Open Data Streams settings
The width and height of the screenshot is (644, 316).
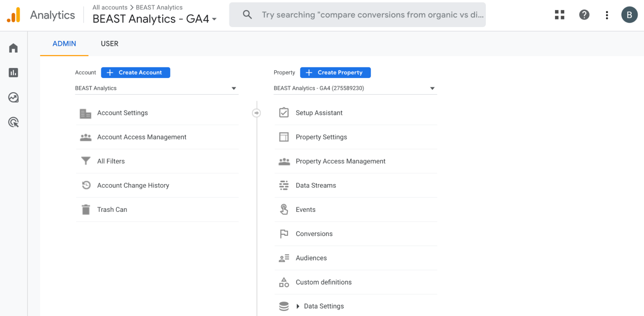coord(316,185)
